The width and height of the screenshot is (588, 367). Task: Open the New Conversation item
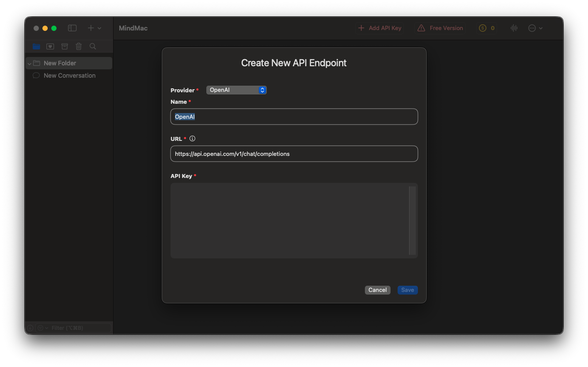[69, 76]
